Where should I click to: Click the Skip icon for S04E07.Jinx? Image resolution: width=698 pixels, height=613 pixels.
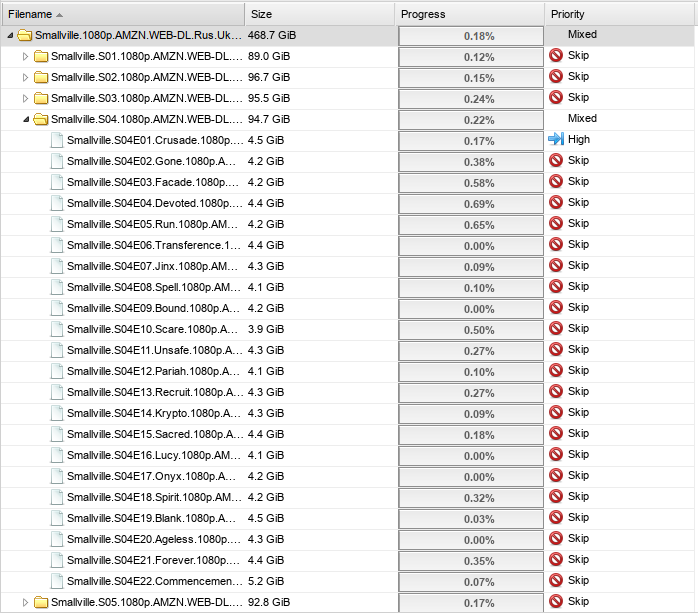[x=556, y=265]
